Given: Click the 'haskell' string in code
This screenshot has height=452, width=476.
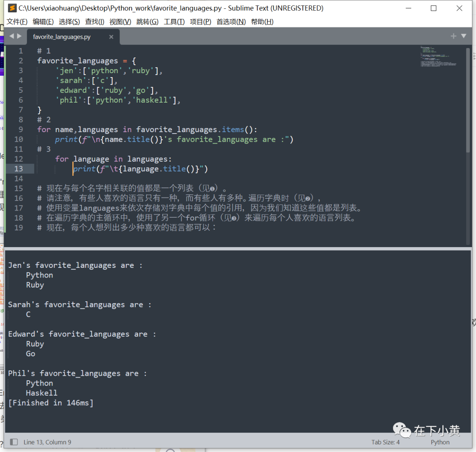Looking at the screenshot, I should click(152, 100).
